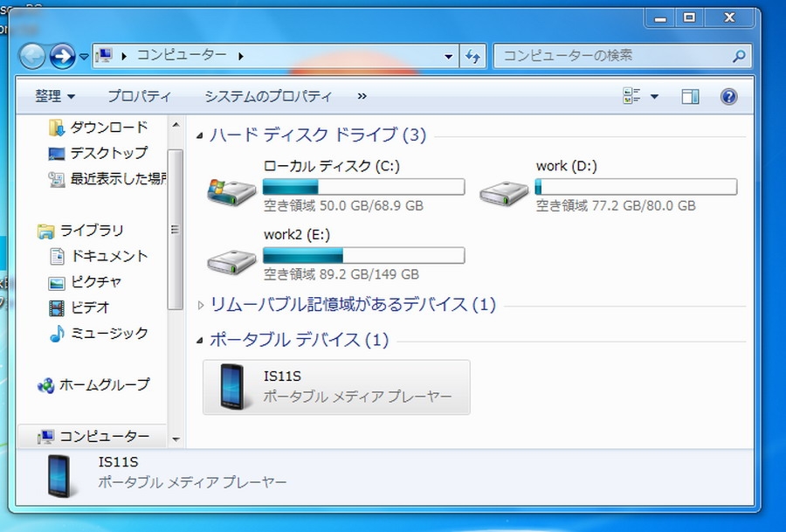Image resolution: width=786 pixels, height=532 pixels.
Task: Go back with the Back arrow button
Action: (x=32, y=56)
